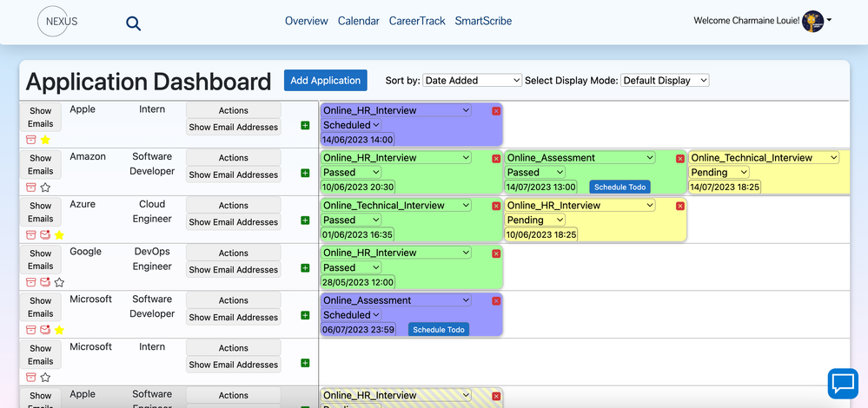Screen dimensions: 868x408
Task: Edit Google's 28/05/2023 12:00 date field
Action: [358, 282]
